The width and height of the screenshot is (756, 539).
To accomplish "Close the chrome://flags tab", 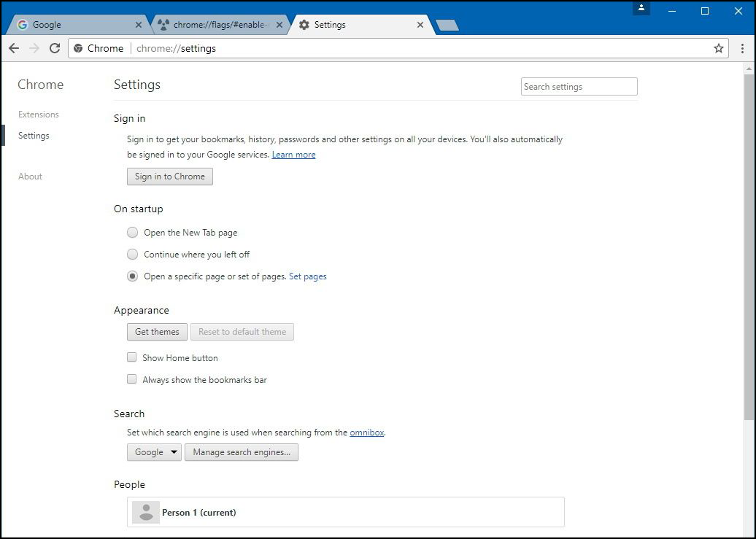I will (279, 25).
